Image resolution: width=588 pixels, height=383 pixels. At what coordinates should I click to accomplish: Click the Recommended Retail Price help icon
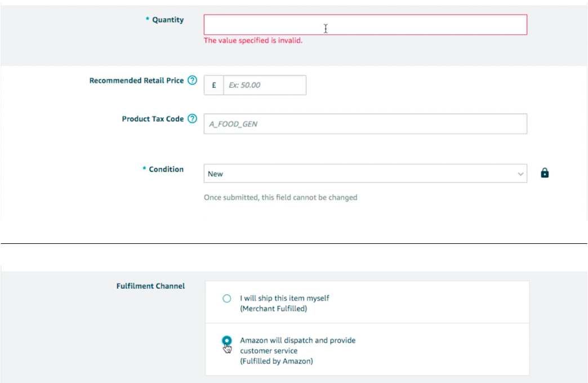192,81
